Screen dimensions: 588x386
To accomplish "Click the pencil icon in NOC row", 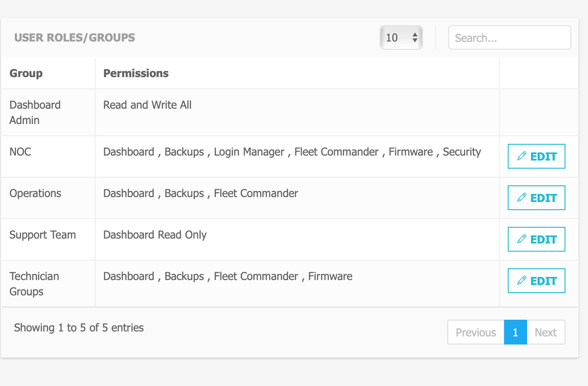I will click(522, 156).
